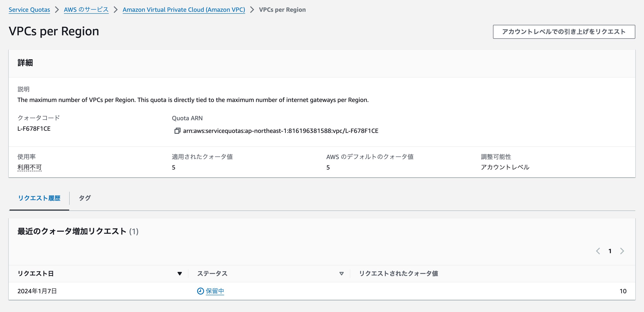This screenshot has height=312, width=644.
Task: Copy the Quota ARN with copy icon
Action: click(177, 131)
